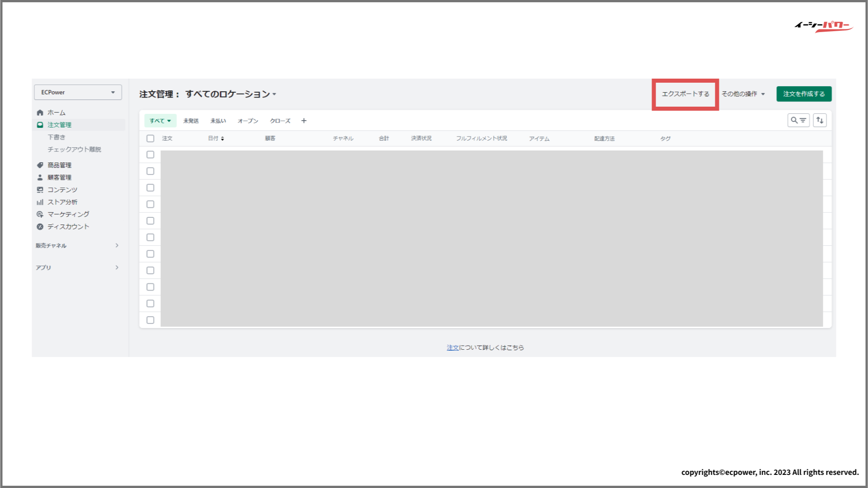This screenshot has height=488, width=868.
Task: Click the sort arrows icon button
Action: pos(820,120)
